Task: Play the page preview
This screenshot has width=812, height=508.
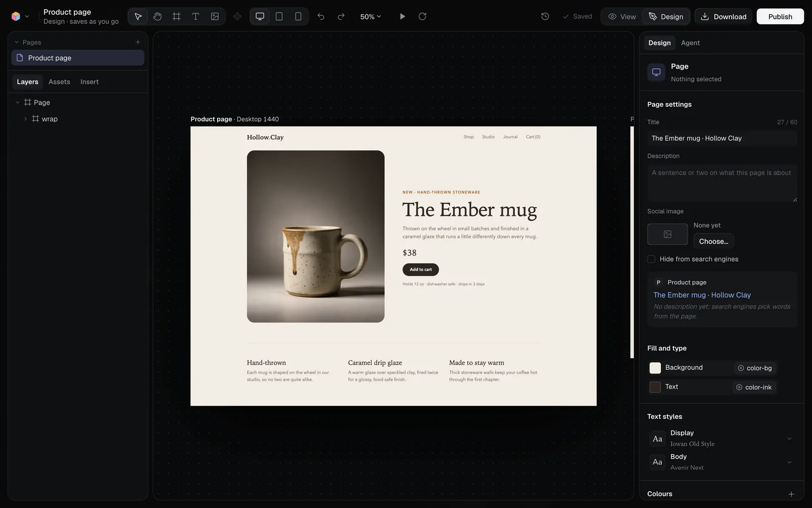Action: point(402,16)
